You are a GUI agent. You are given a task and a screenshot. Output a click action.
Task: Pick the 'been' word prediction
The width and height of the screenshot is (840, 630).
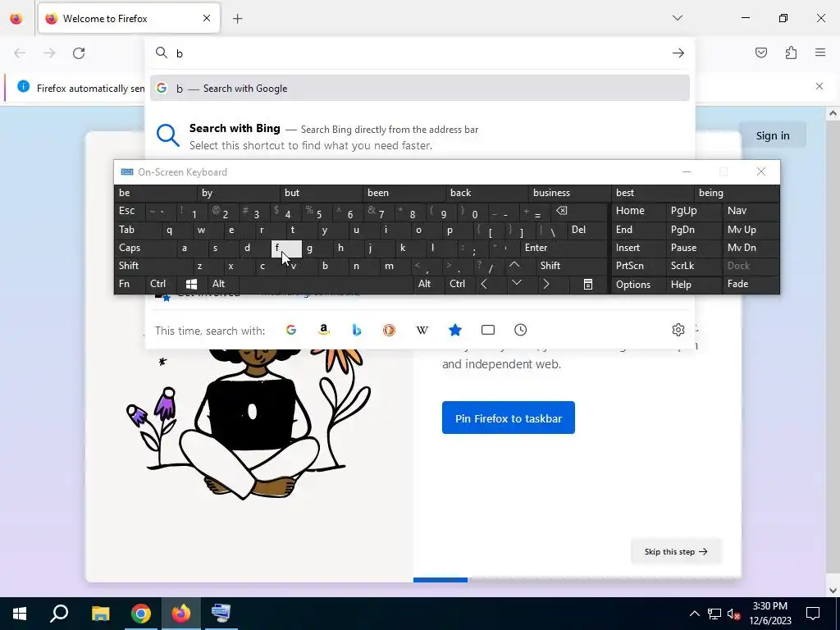pyautogui.click(x=404, y=193)
